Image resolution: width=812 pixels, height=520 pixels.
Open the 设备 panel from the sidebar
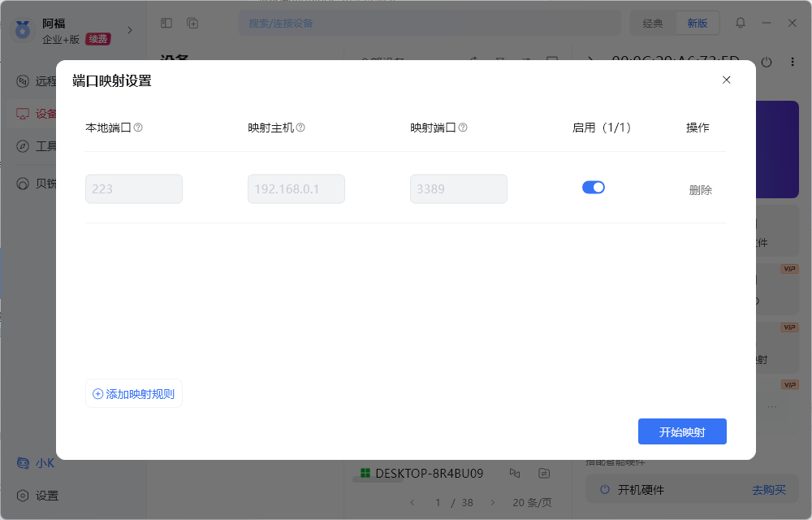pyautogui.click(x=23, y=114)
